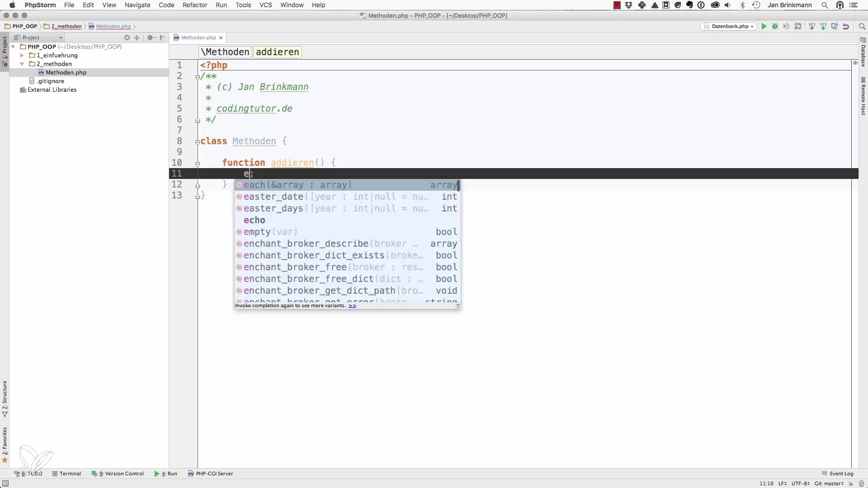
Task: Open the Project view selector dropdown
Action: (x=38, y=38)
